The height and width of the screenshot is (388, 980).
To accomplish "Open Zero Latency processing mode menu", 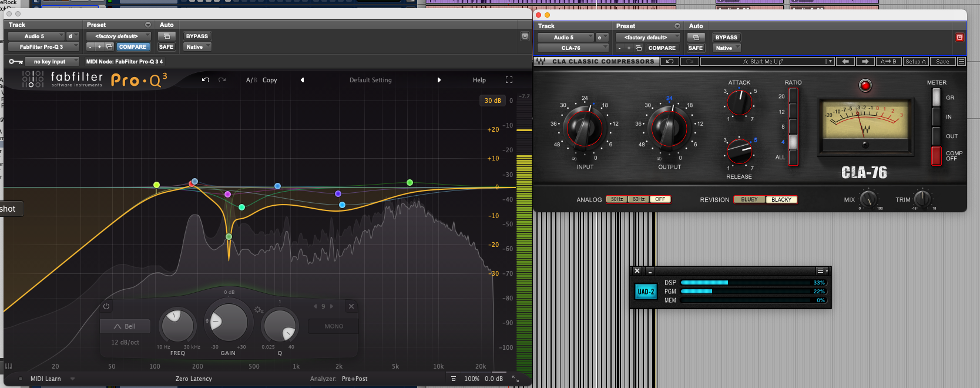I will pyautogui.click(x=193, y=379).
